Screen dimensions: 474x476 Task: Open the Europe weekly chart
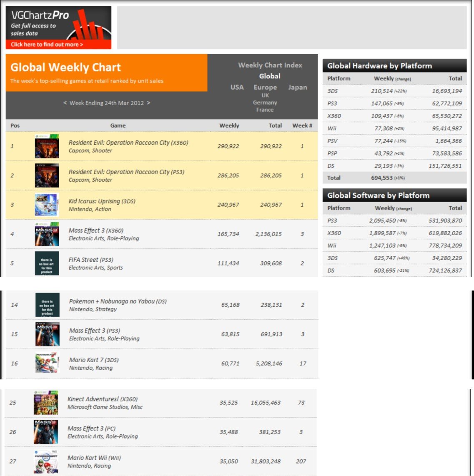point(265,87)
